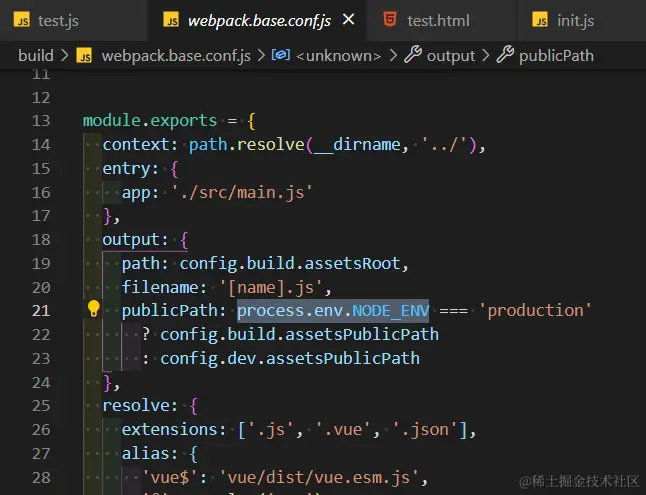Viewport: 646px width, 495px height.
Task: Expand the chevron after output breadcrumb
Action: tap(486, 56)
